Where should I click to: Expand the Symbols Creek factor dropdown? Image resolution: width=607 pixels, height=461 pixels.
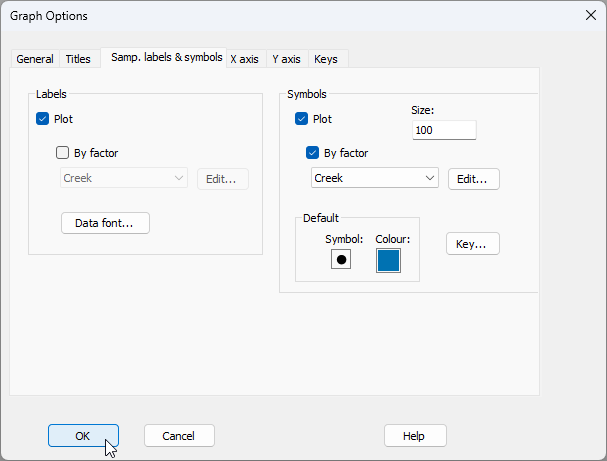pos(375,178)
